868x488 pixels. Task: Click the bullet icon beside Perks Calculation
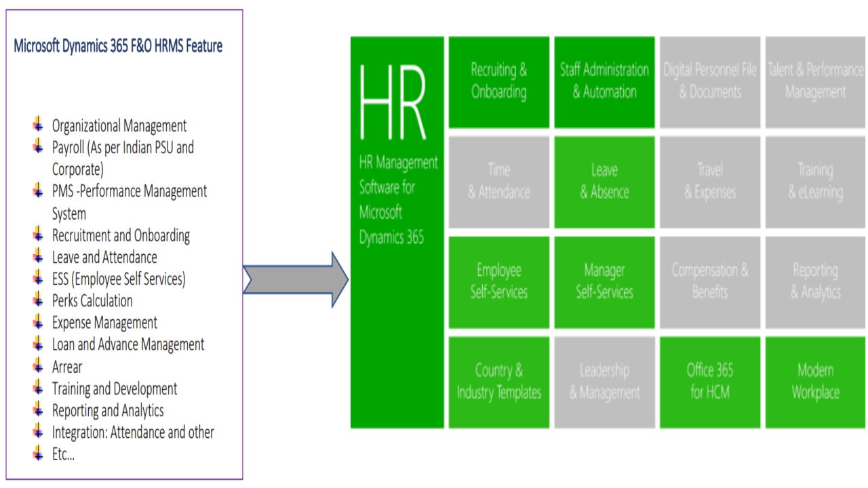[x=39, y=300]
